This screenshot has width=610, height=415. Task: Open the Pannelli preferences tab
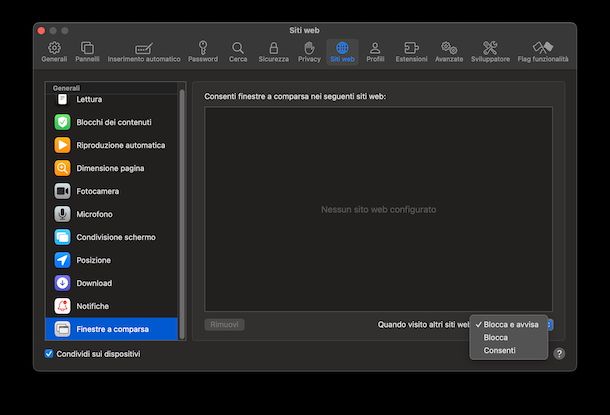(87, 51)
